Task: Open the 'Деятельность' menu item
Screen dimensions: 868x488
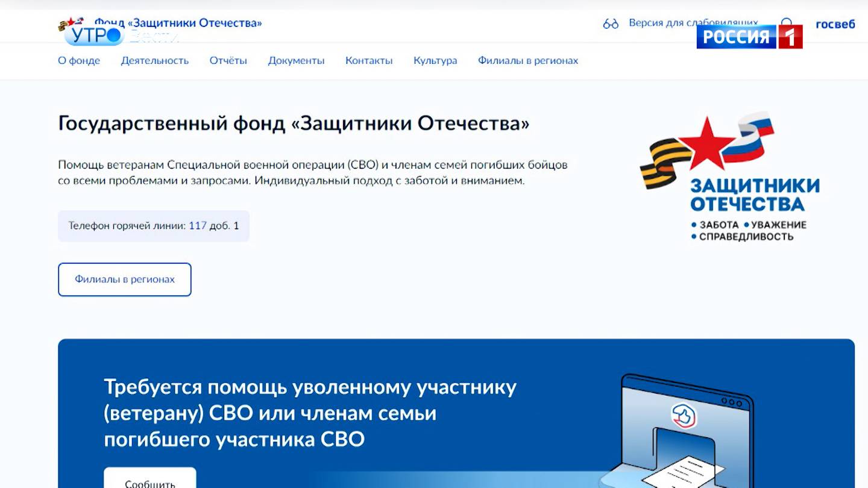Action: pyautogui.click(x=155, y=61)
